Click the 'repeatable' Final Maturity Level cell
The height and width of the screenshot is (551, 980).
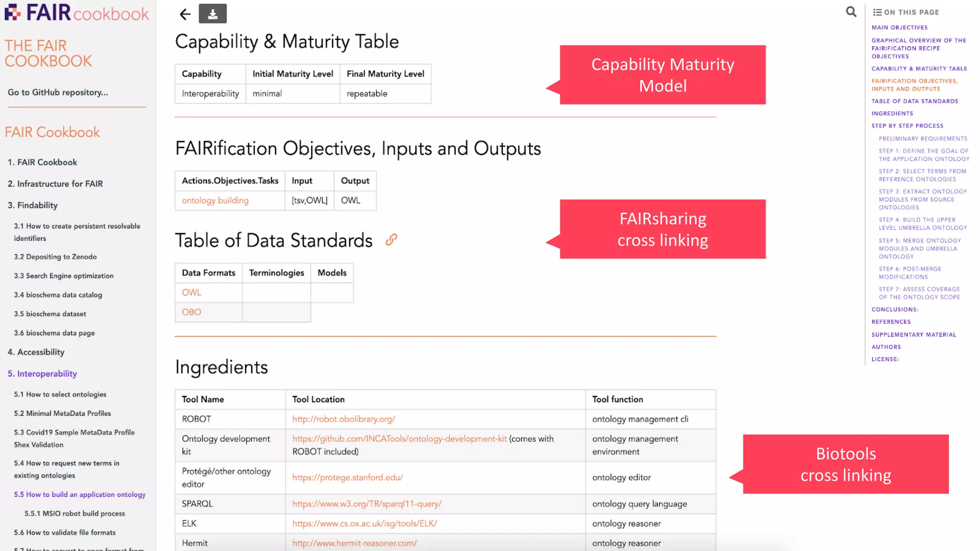click(x=386, y=94)
